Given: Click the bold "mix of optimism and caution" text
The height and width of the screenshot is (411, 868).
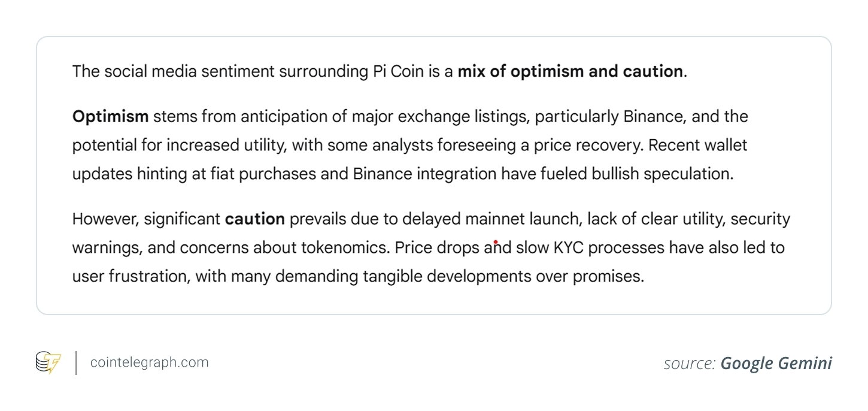Looking at the screenshot, I should click(570, 72).
